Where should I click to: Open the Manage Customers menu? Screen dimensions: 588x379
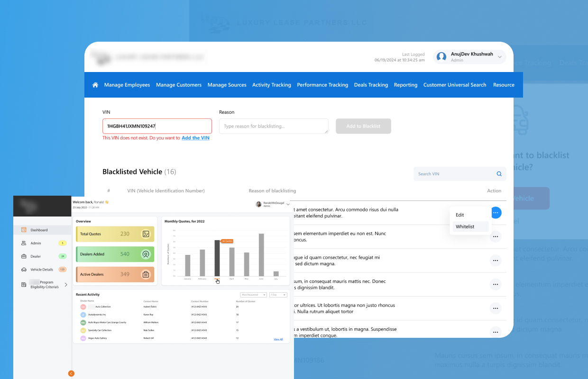point(179,85)
